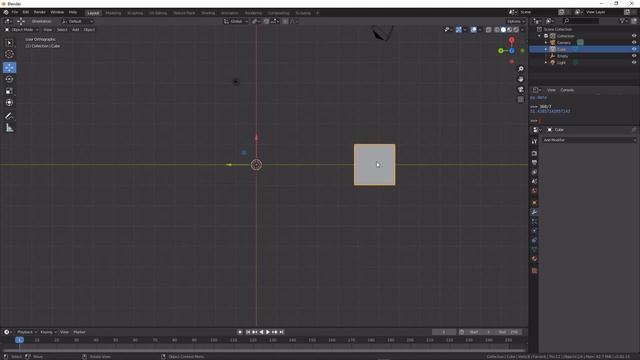Screen dimensions: 640x360
Task: Switch to the Modeling workspace tab
Action: tap(113, 13)
